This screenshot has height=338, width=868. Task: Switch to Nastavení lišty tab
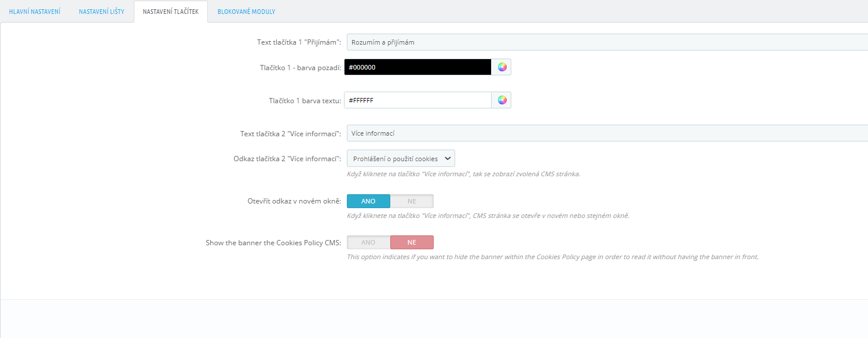coord(101,12)
